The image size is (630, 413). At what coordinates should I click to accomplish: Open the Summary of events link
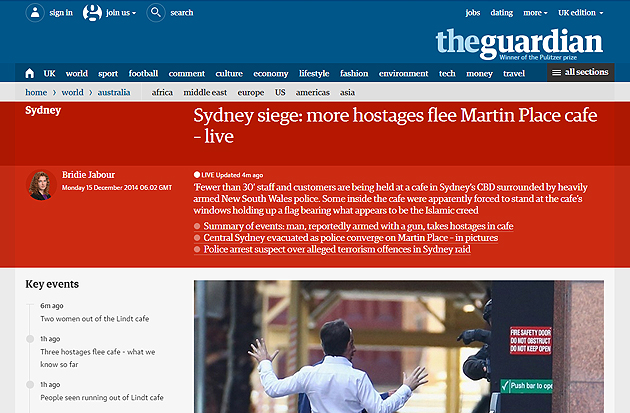click(x=358, y=226)
